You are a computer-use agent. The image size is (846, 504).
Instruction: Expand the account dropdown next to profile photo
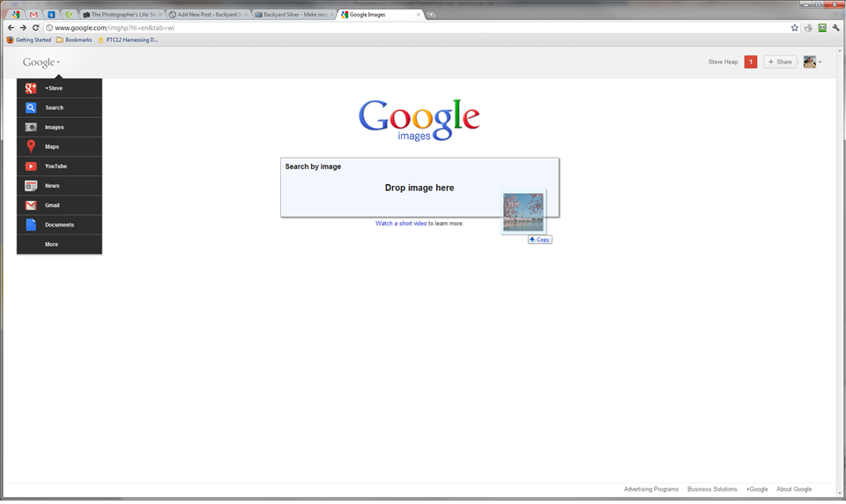pyautogui.click(x=820, y=62)
